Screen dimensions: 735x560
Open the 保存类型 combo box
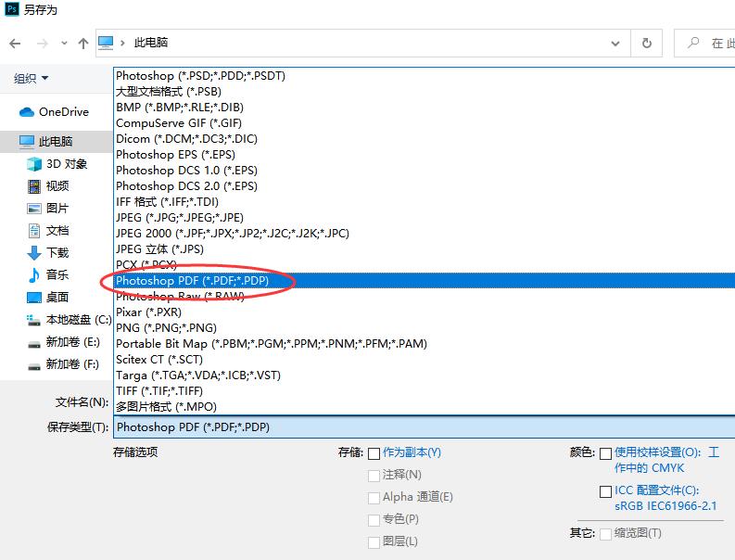point(425,426)
